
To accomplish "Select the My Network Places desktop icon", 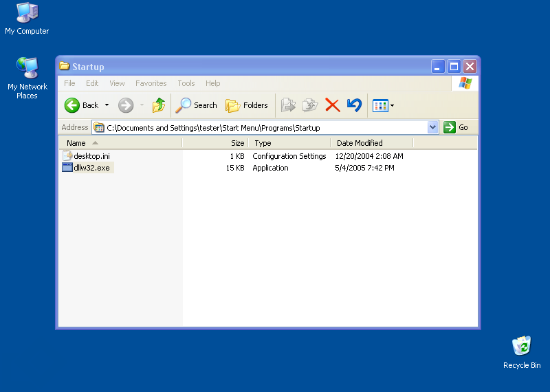I will point(27,78).
